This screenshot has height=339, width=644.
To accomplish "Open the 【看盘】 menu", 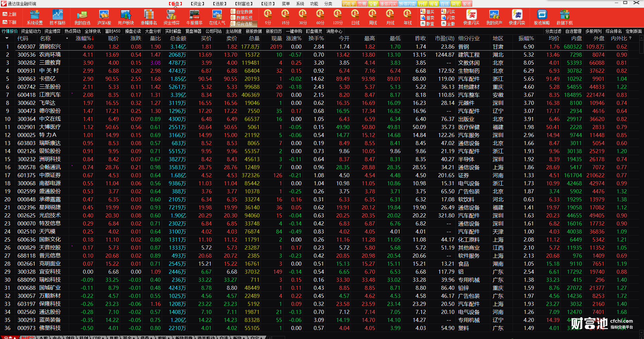I will tap(175, 4).
